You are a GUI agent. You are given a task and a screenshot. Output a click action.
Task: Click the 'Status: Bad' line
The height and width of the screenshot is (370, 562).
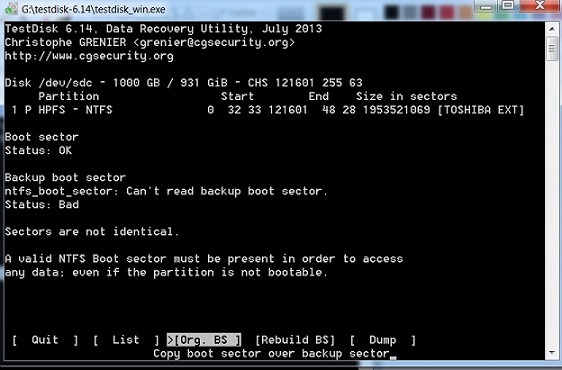(x=42, y=204)
